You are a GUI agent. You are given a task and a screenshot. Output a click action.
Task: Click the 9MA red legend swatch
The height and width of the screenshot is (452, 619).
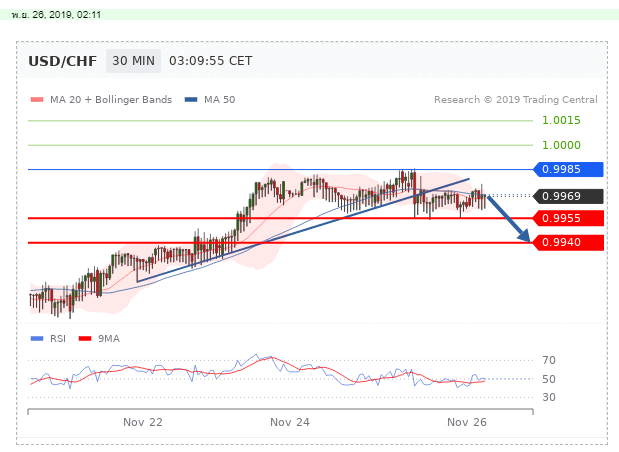tap(85, 339)
